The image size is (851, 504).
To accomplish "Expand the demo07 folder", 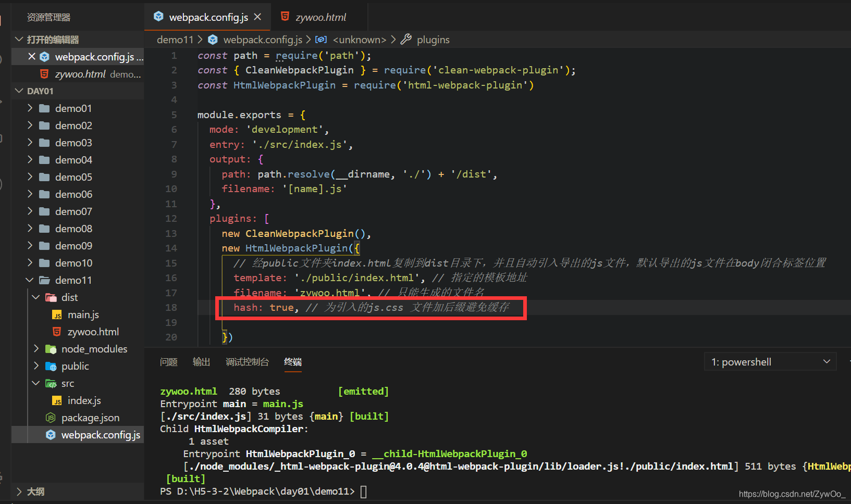I will 30,211.
